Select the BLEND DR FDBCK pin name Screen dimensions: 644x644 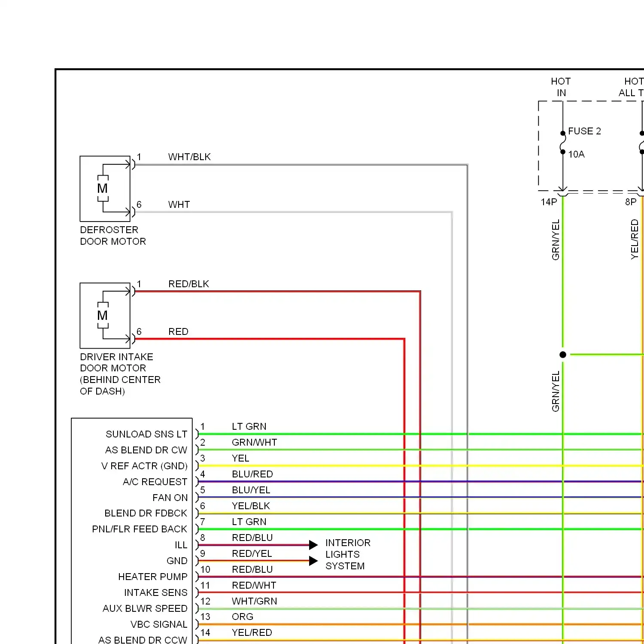tap(146, 513)
